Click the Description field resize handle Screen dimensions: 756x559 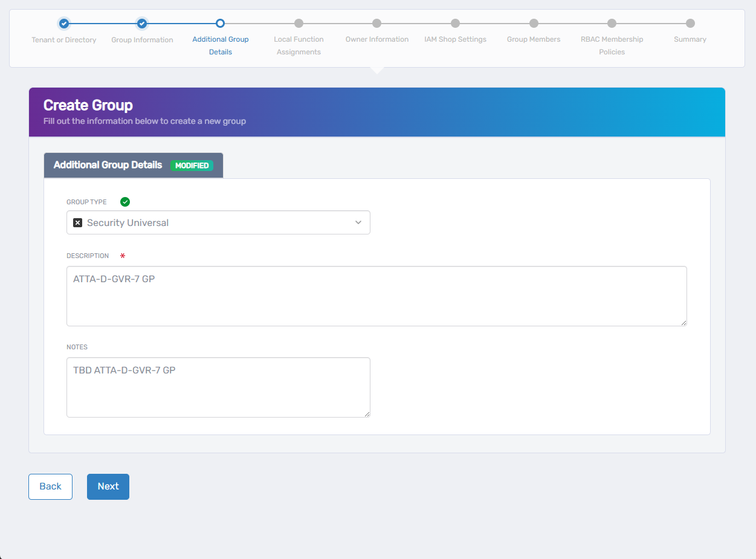tap(683, 323)
